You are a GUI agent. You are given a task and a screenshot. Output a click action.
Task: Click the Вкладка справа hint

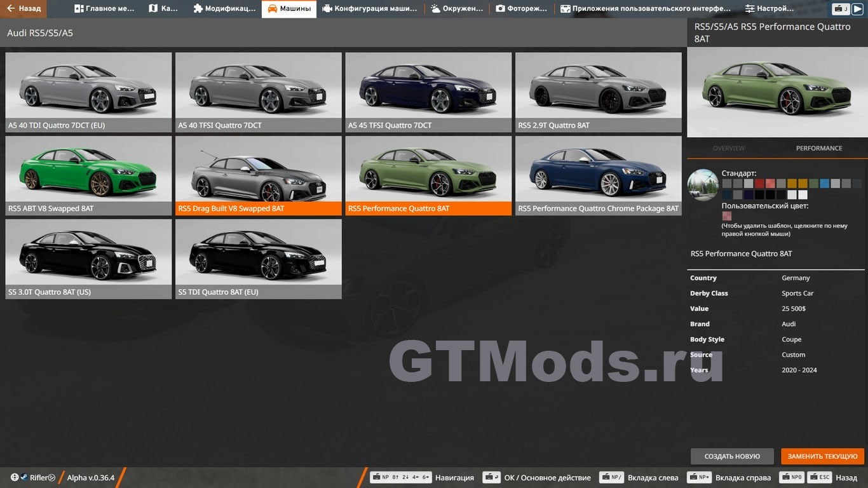[729, 478]
